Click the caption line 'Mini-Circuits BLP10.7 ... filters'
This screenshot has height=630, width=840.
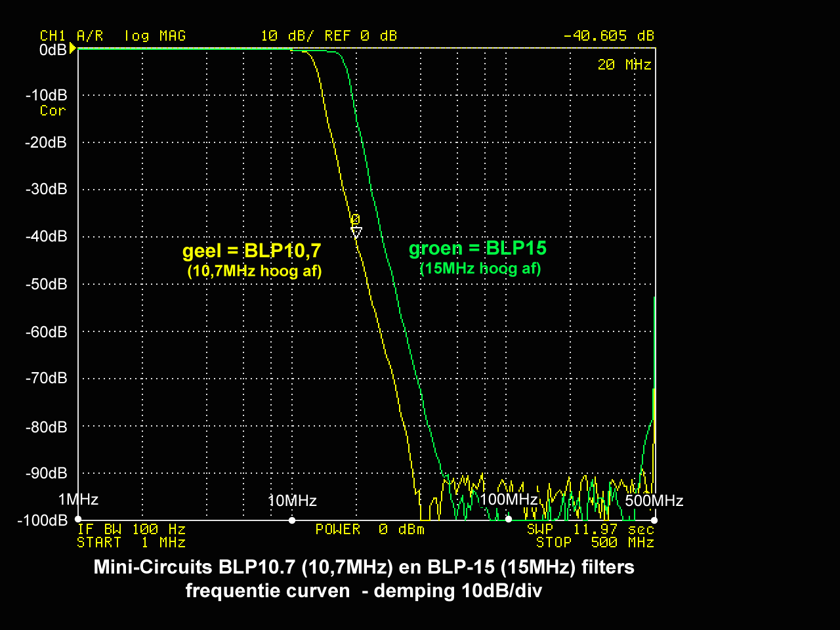(x=364, y=567)
